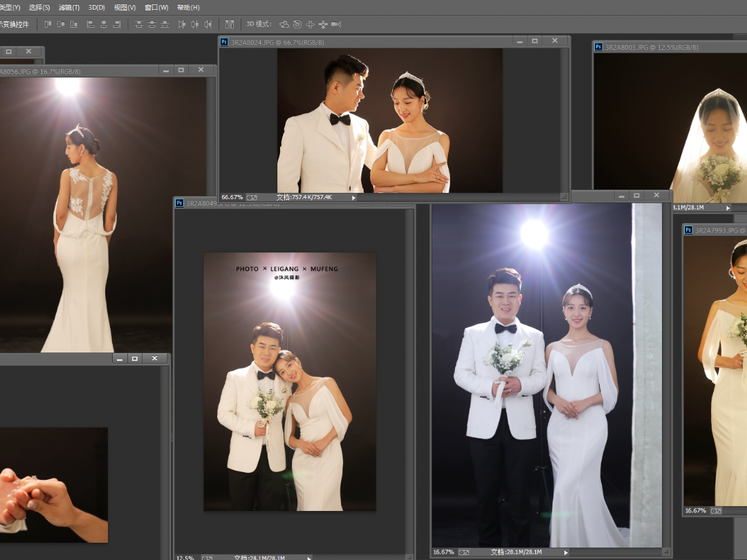Click the Ps icon of 3R2A8001.JPG window
This screenshot has width=747, height=560.
pyautogui.click(x=598, y=47)
